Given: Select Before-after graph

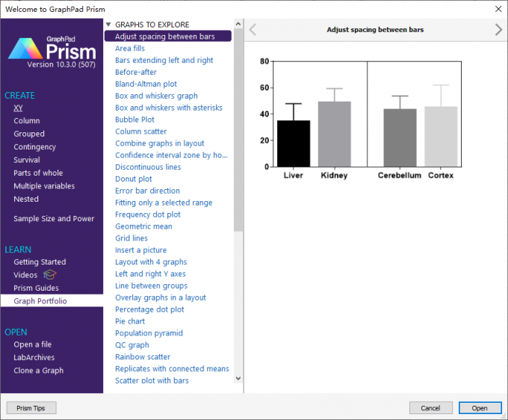Looking at the screenshot, I should pyautogui.click(x=136, y=72).
